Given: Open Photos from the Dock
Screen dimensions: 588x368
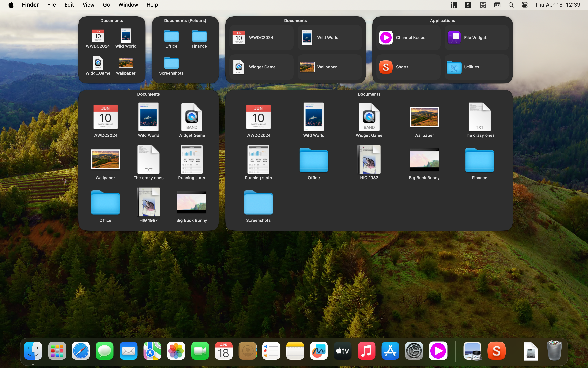Looking at the screenshot, I should click(x=176, y=351).
